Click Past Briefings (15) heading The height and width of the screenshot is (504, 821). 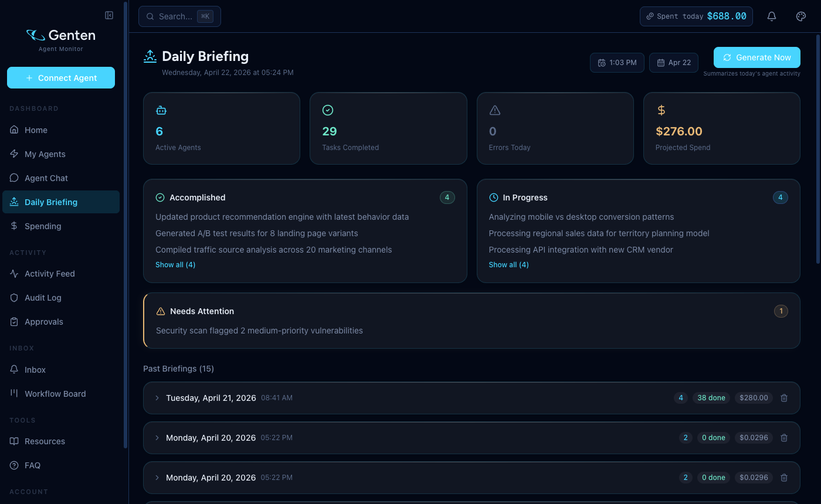178,369
